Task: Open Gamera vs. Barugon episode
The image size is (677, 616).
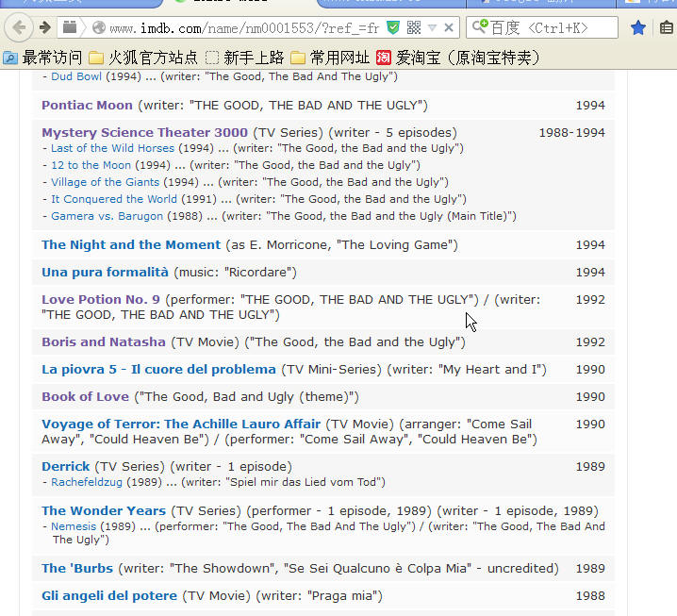Action: 107,216
